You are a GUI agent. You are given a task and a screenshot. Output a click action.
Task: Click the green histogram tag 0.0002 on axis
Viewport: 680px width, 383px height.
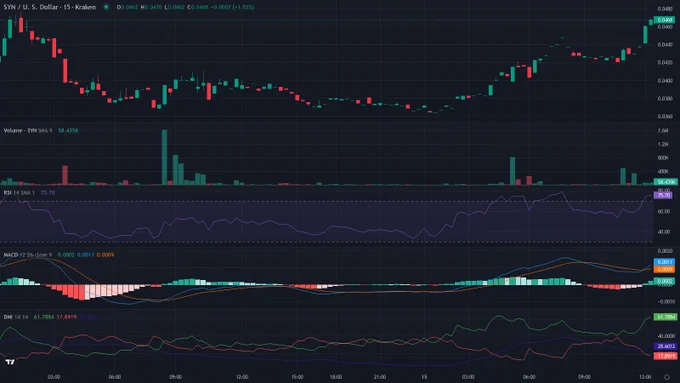[665, 281]
